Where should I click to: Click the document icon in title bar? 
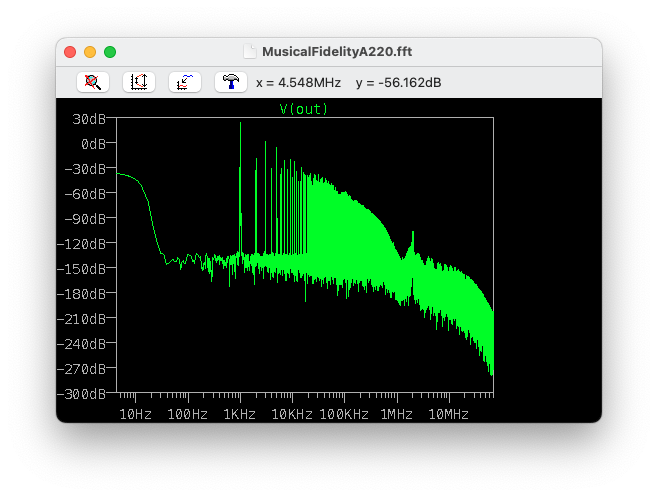(x=250, y=52)
